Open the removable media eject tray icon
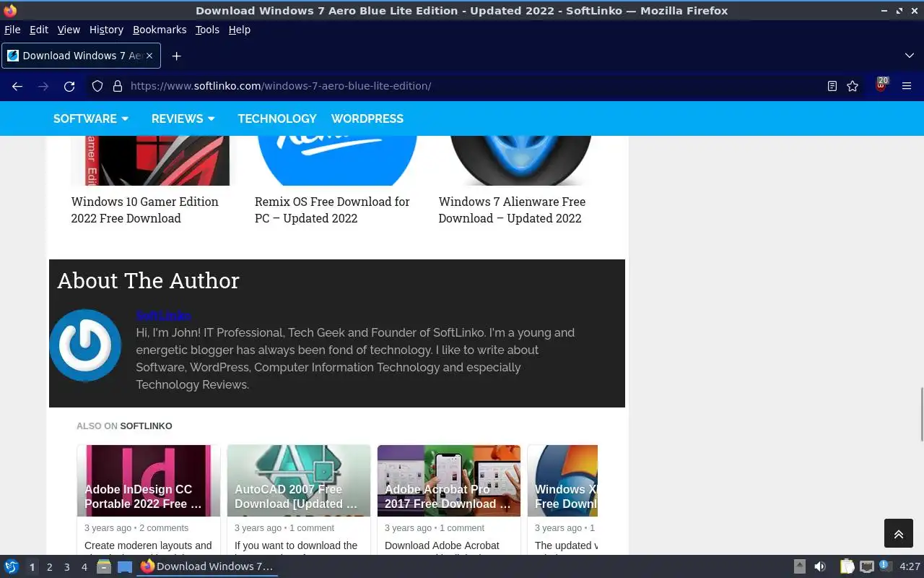 pos(799,566)
